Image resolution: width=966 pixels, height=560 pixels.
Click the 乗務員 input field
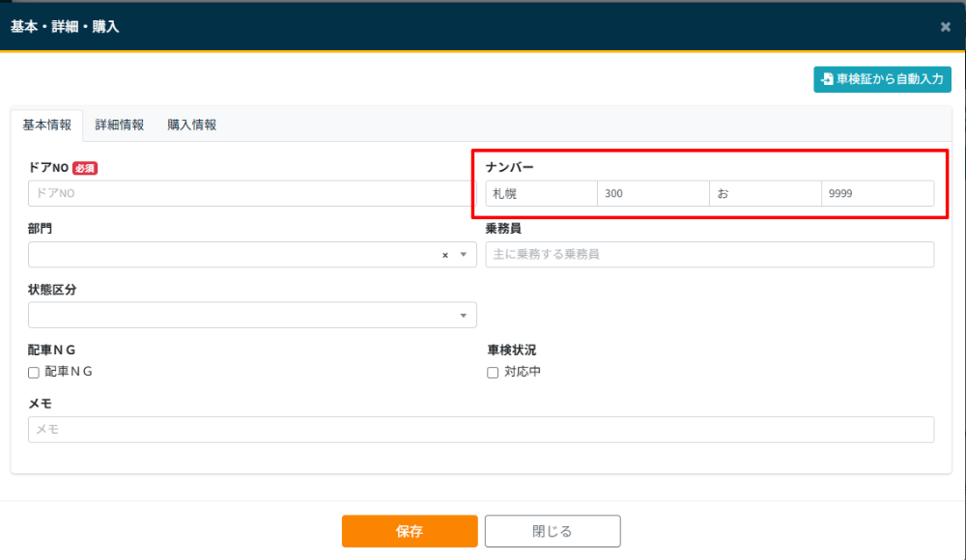pyautogui.click(x=710, y=255)
